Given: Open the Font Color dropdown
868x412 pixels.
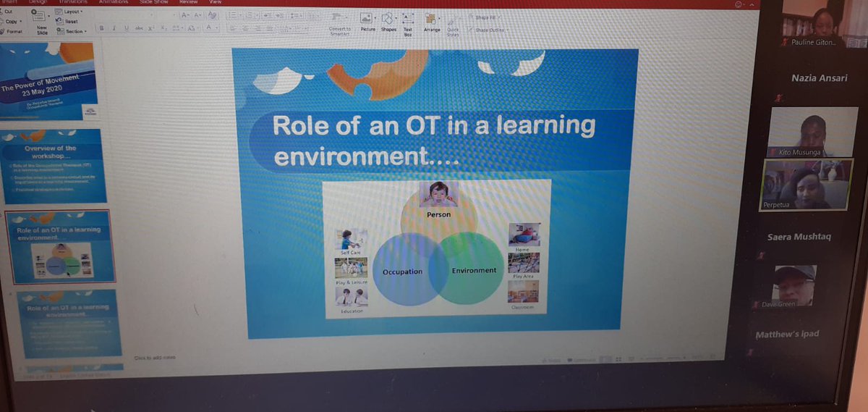Looking at the screenshot, I should click(x=211, y=28).
